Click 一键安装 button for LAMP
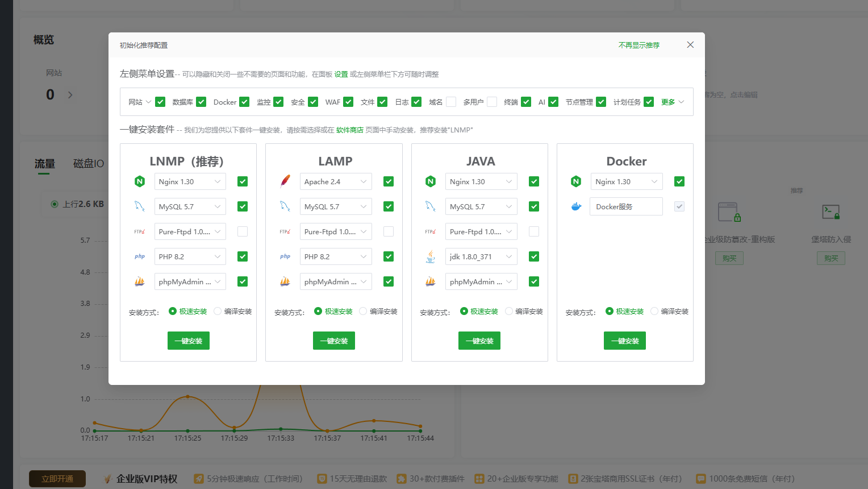 pyautogui.click(x=334, y=341)
